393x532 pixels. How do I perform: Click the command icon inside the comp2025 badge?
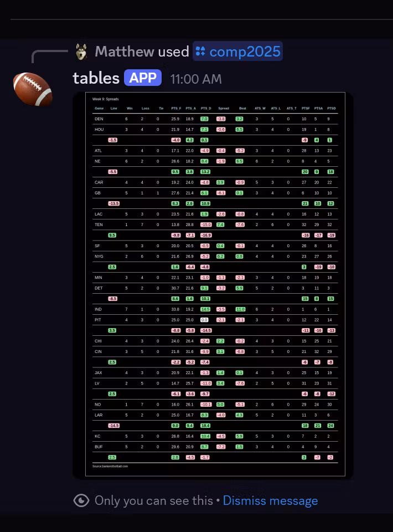(201, 51)
